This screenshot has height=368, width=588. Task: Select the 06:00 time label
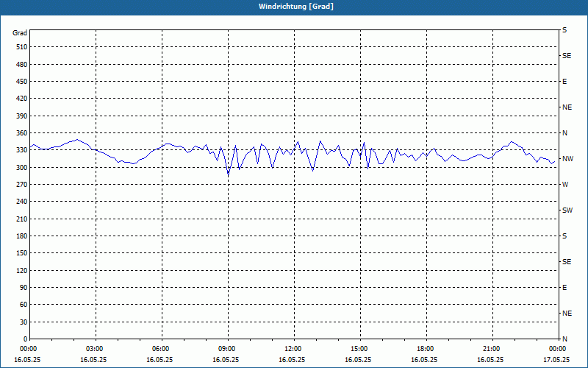[x=161, y=349]
